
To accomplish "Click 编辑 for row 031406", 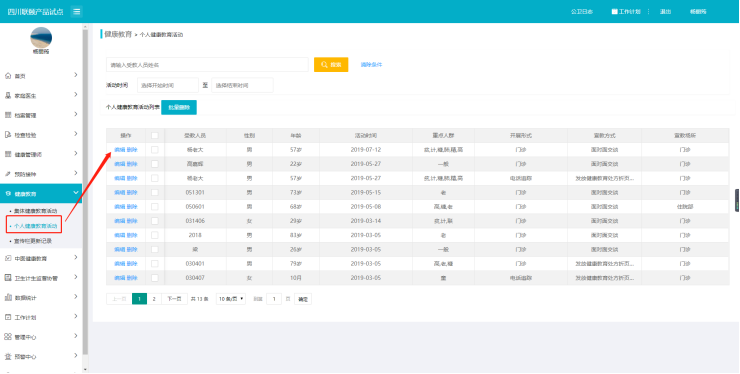I will click(x=119, y=221).
